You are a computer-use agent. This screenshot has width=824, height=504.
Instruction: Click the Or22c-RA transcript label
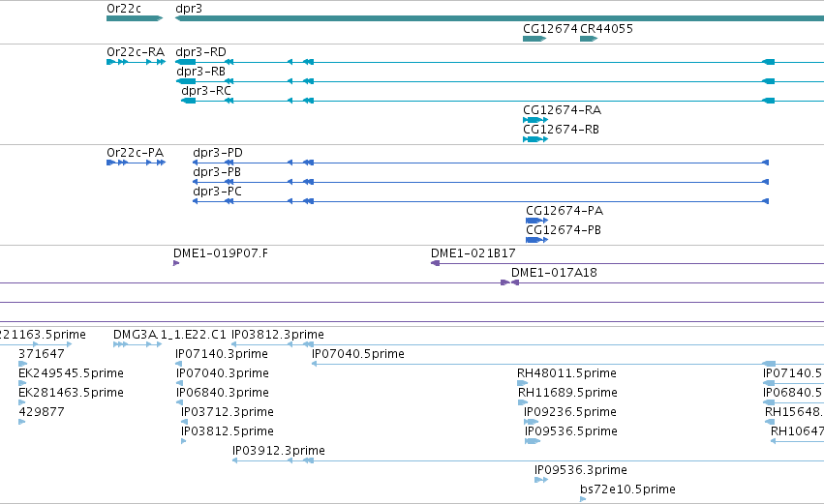click(136, 52)
